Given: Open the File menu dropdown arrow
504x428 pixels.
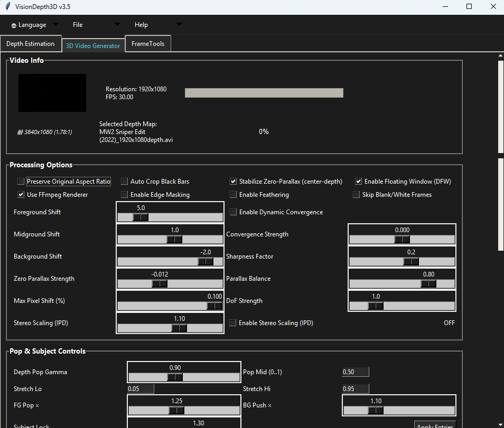Looking at the screenshot, I should tap(117, 24).
